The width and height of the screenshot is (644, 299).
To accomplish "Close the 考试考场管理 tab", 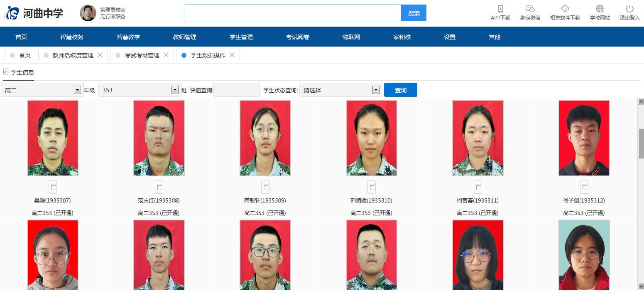I will pyautogui.click(x=166, y=55).
